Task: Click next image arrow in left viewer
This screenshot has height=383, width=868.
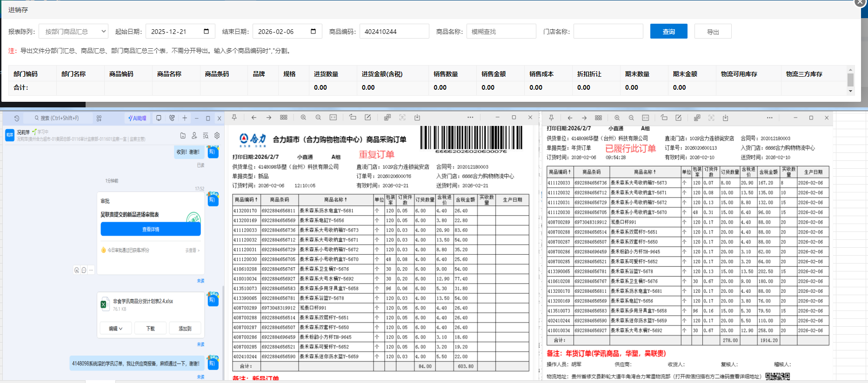Action: coord(269,118)
